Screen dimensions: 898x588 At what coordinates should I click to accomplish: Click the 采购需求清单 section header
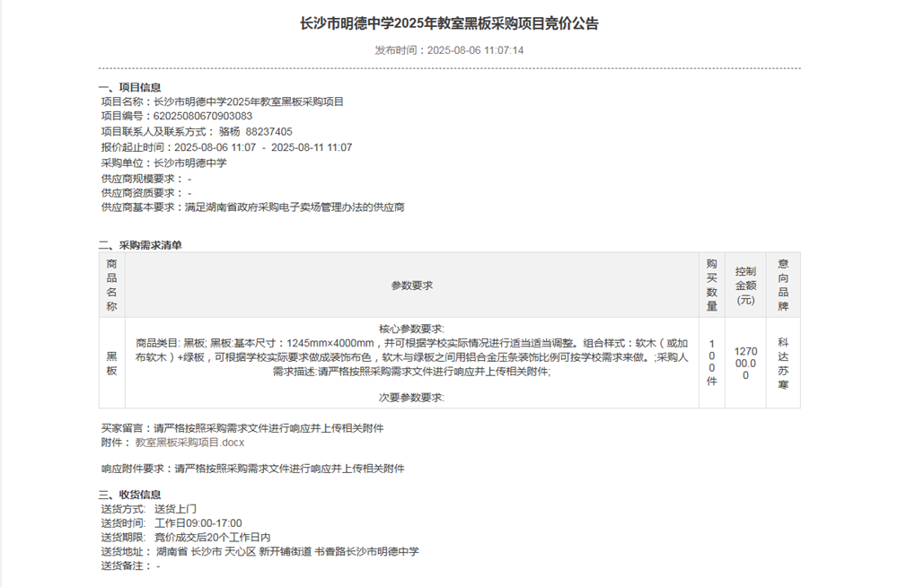(141, 242)
